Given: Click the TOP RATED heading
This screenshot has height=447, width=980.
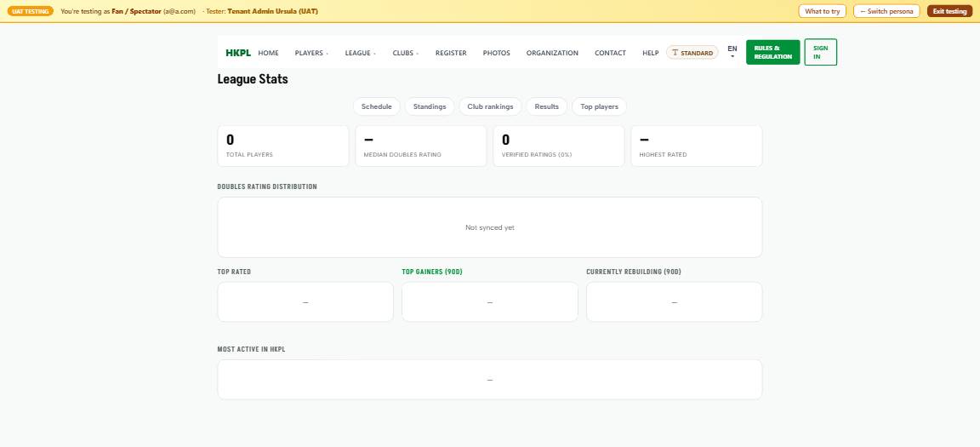Looking at the screenshot, I should point(235,272).
